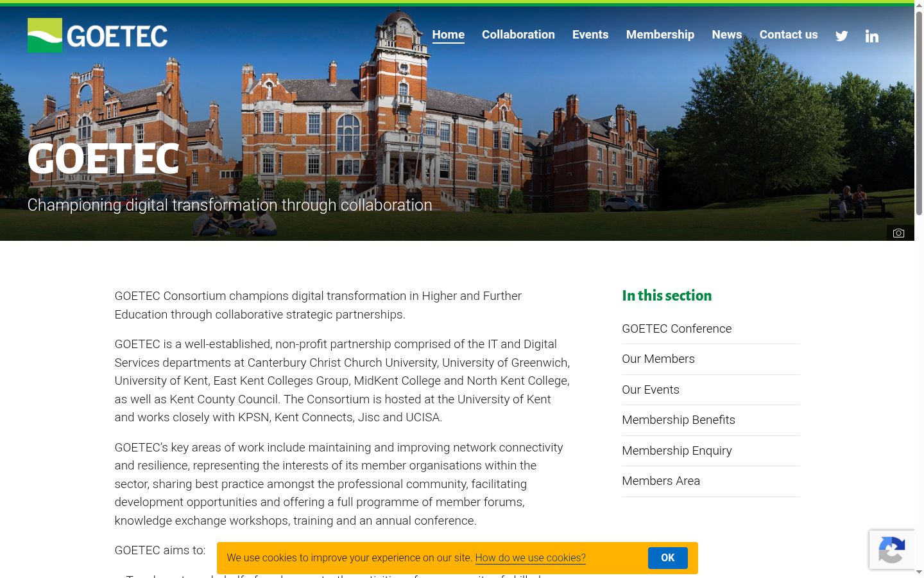Image resolution: width=924 pixels, height=578 pixels.
Task: Click the 'In this section' heading
Action: (x=667, y=295)
